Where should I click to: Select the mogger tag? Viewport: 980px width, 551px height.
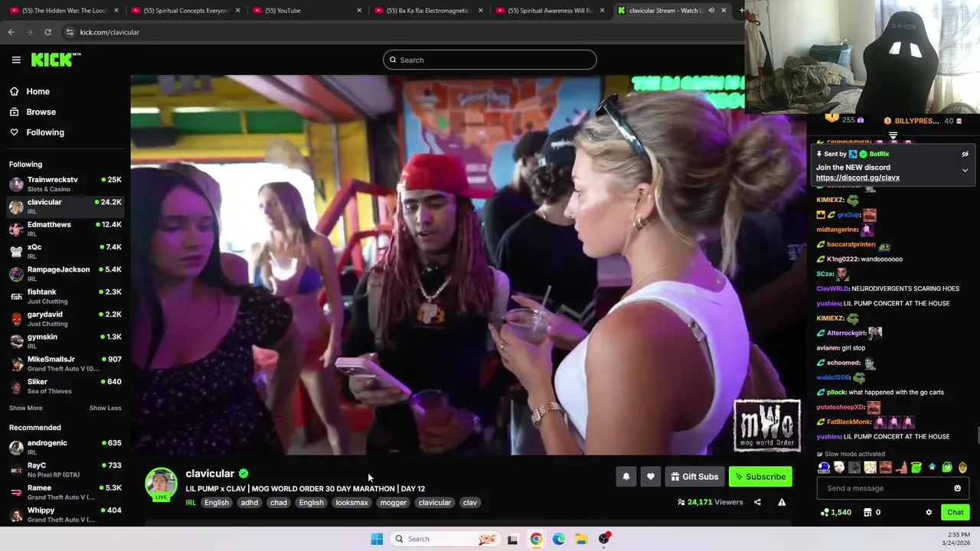click(394, 503)
